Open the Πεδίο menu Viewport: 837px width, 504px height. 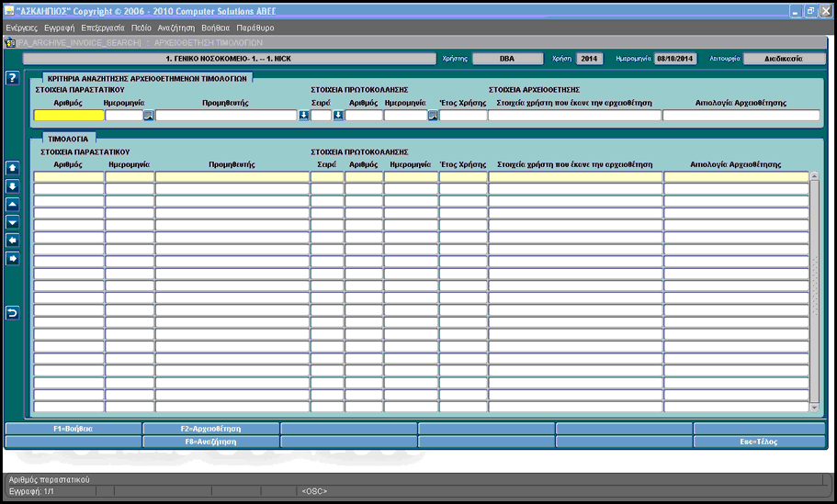[x=141, y=28]
